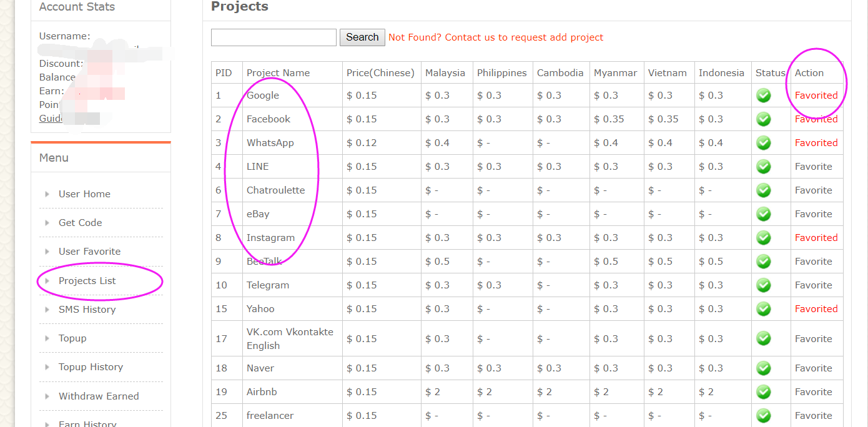Viewport: 868px width, 427px height.
Task: Click the Telegram row status checkmark icon
Action: tap(763, 285)
